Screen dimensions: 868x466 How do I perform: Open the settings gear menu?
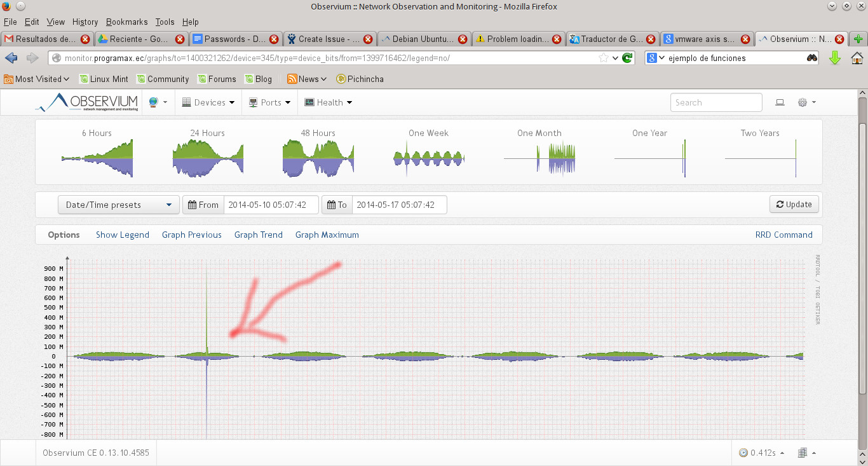[x=806, y=102]
